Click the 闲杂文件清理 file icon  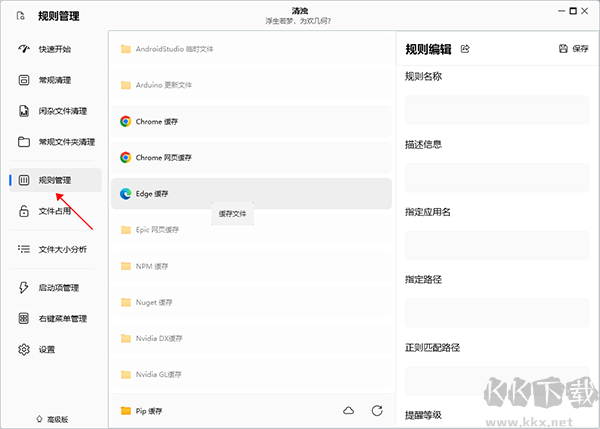click(x=24, y=111)
